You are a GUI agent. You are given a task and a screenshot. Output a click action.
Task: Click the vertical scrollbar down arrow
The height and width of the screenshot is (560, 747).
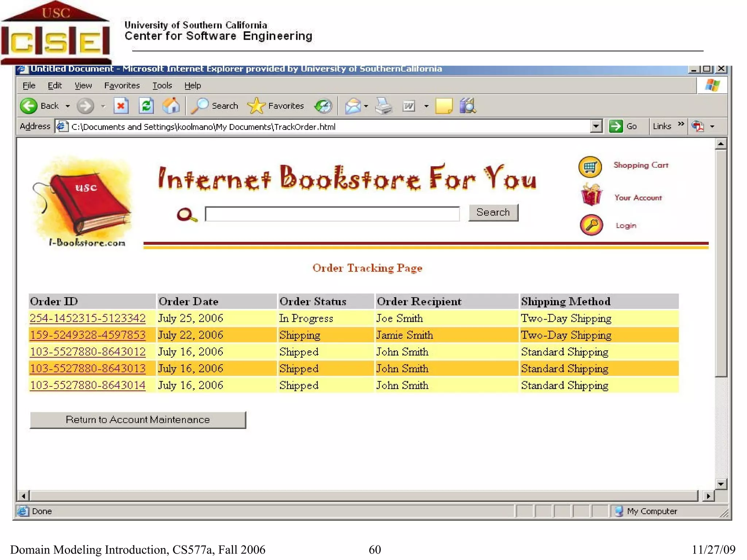click(720, 484)
